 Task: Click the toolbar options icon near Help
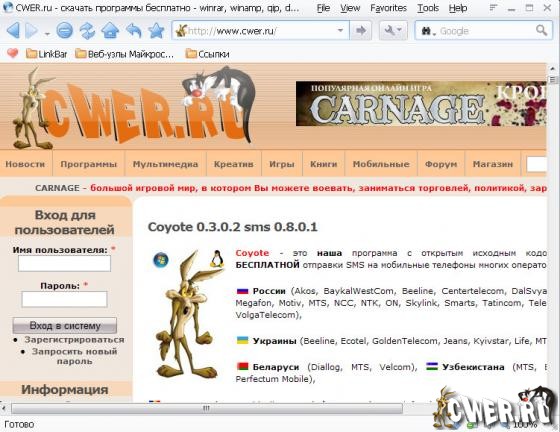tap(493, 8)
